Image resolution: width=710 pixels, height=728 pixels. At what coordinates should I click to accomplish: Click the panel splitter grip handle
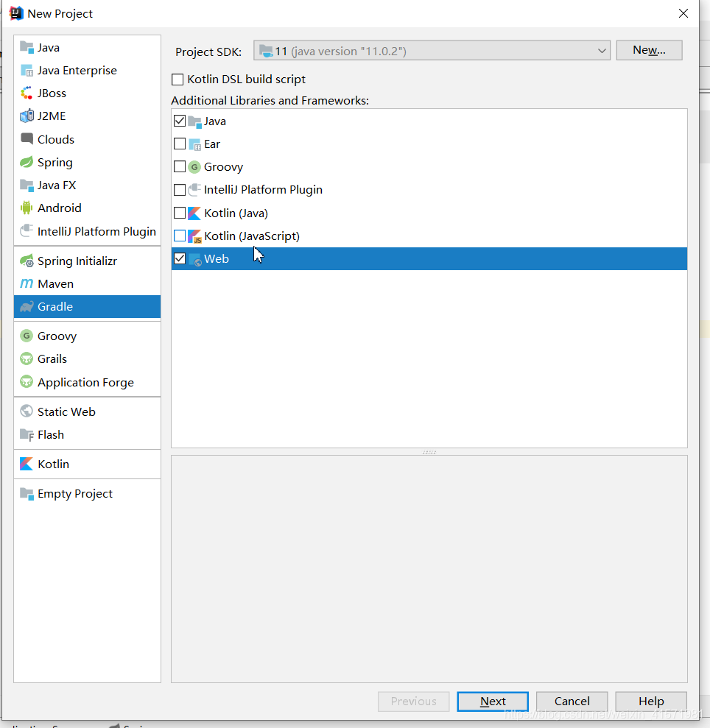[429, 452]
